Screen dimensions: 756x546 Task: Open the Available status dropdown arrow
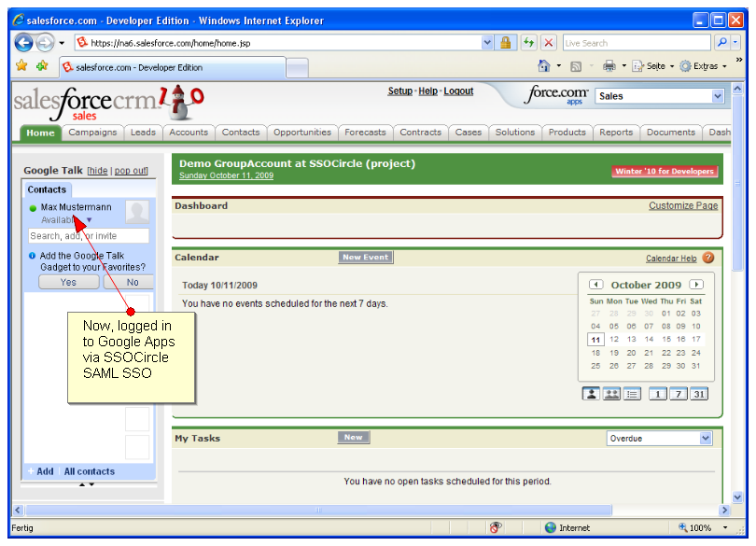coord(90,220)
